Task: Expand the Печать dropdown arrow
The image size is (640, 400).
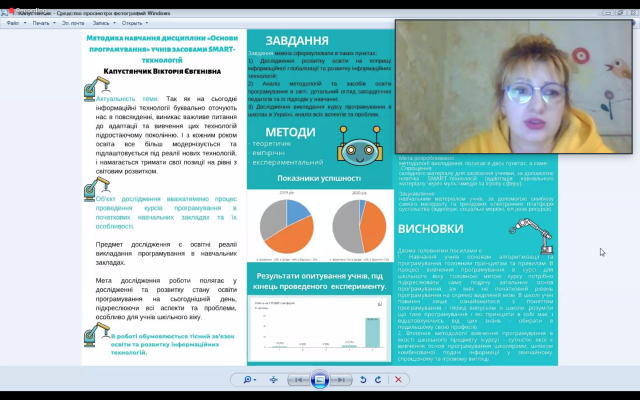Action: tap(54, 23)
